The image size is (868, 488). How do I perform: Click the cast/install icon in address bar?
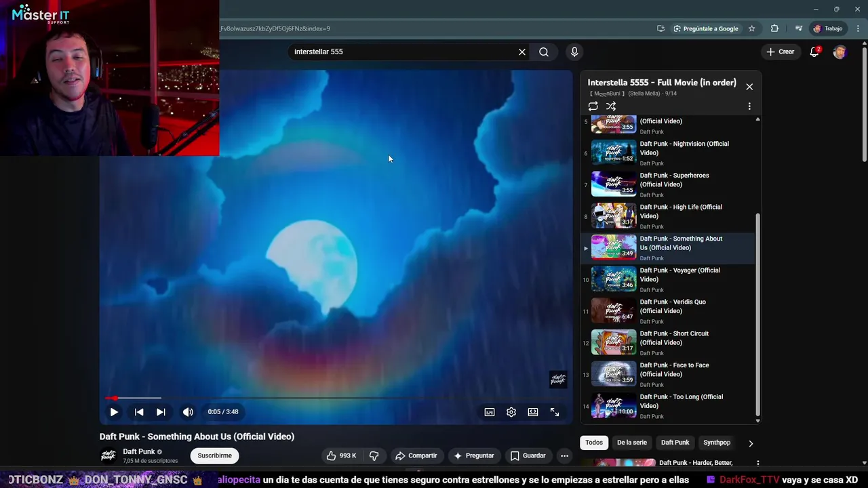click(660, 28)
